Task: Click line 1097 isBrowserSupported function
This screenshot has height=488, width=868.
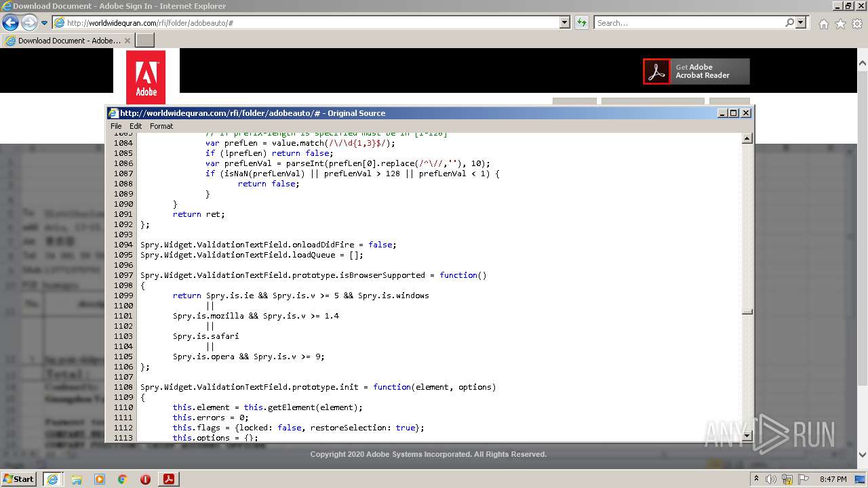Action: tap(313, 275)
